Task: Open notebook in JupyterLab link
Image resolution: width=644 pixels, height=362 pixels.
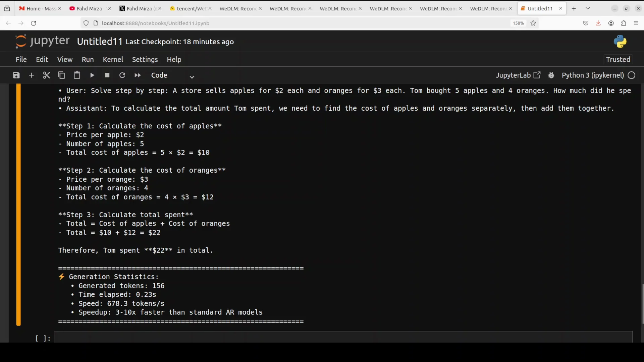Action: coord(518,75)
